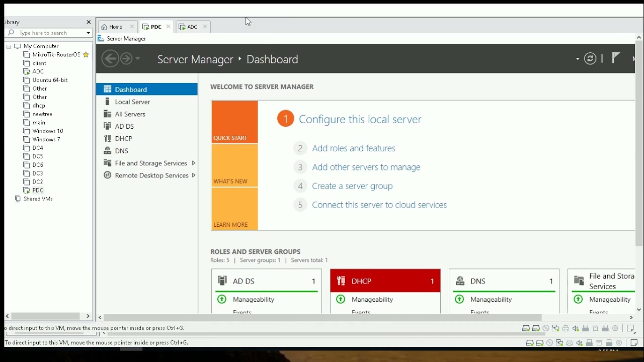Image resolution: width=644 pixels, height=362 pixels.
Task: Select the ADC VM in the library tree
Action: point(38,72)
